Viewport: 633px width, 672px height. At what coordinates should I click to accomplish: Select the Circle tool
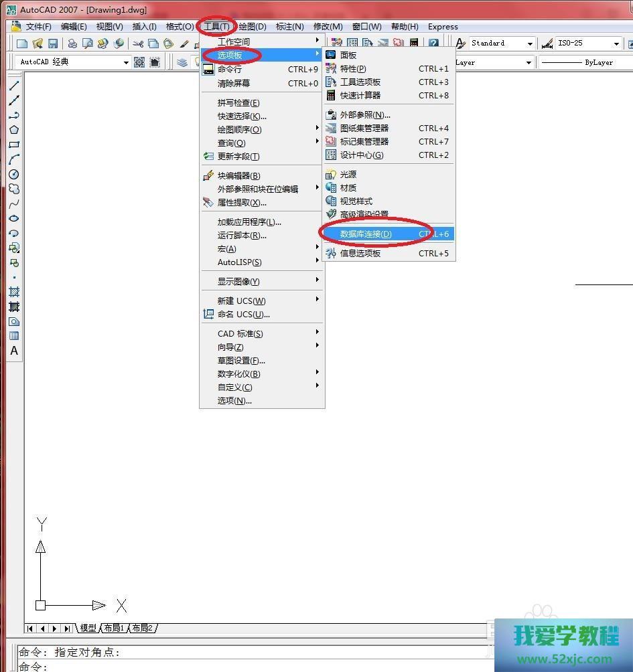coord(14,174)
